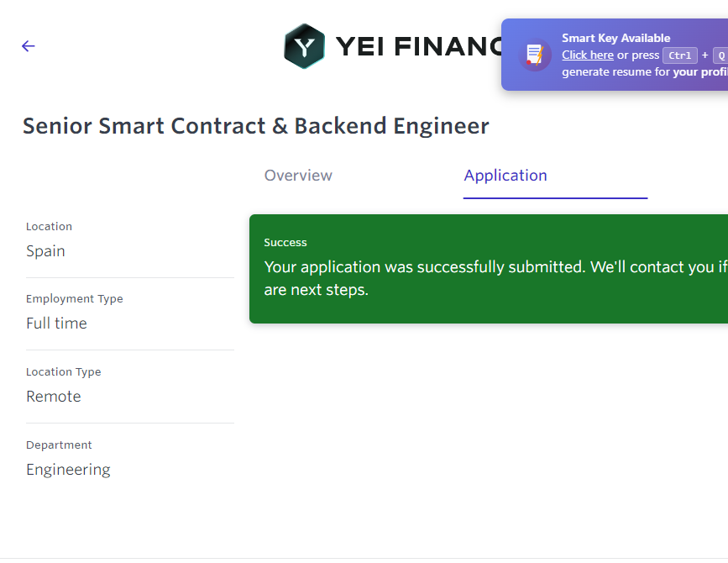Viewport: 728px width, 563px height.
Task: Click the Smart Key Available heading
Action: point(615,38)
